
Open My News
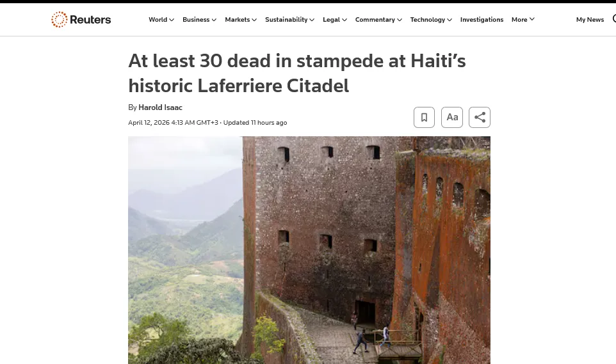pyautogui.click(x=590, y=20)
